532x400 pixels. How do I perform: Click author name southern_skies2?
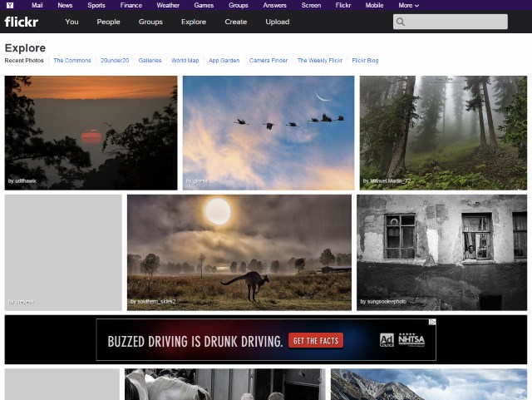click(x=156, y=302)
